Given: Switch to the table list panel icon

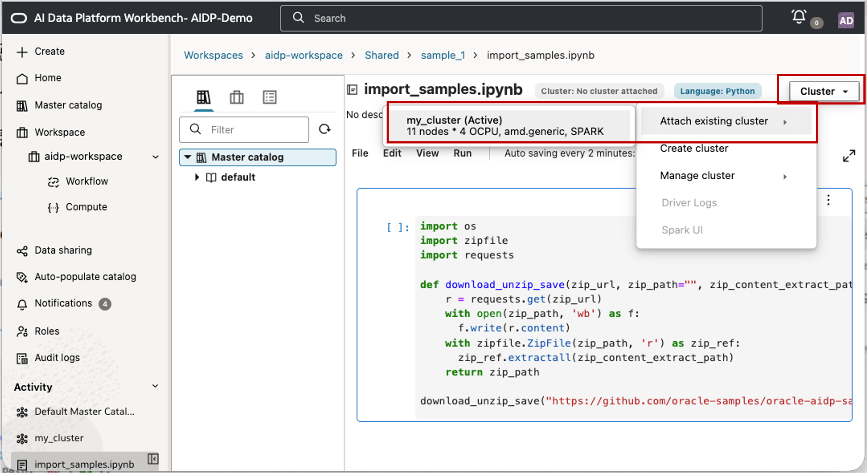Looking at the screenshot, I should click(x=269, y=97).
